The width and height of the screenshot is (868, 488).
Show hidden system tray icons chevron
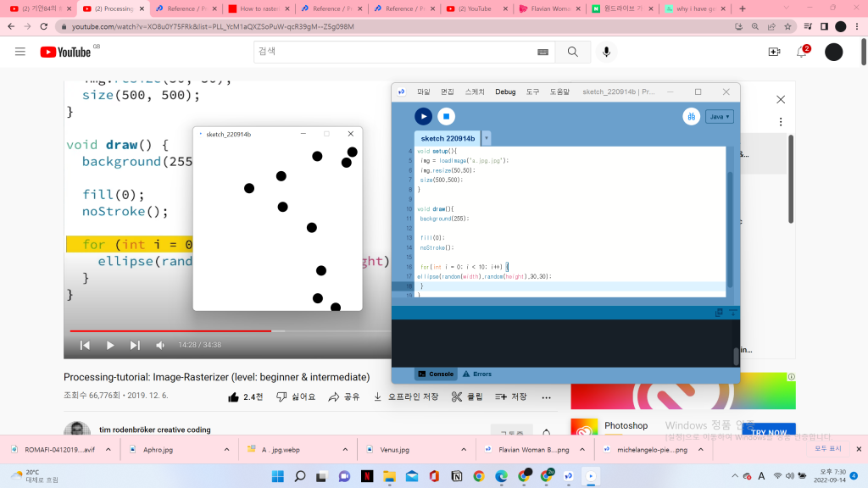[735, 476]
